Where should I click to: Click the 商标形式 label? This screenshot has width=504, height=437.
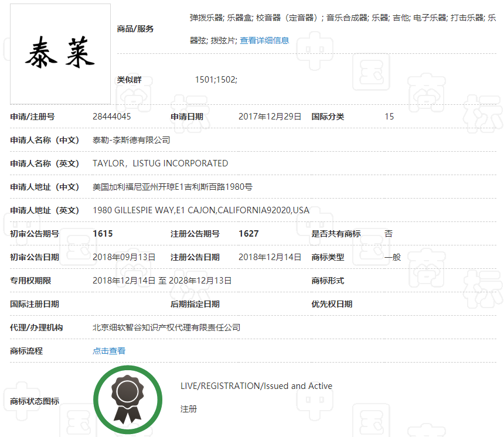328,281
